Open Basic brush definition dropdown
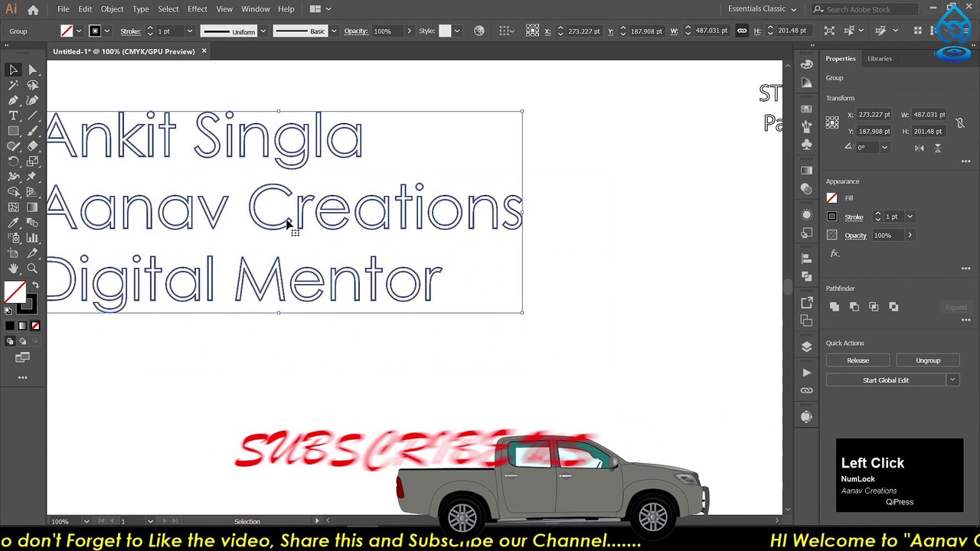The image size is (980, 551). click(333, 31)
